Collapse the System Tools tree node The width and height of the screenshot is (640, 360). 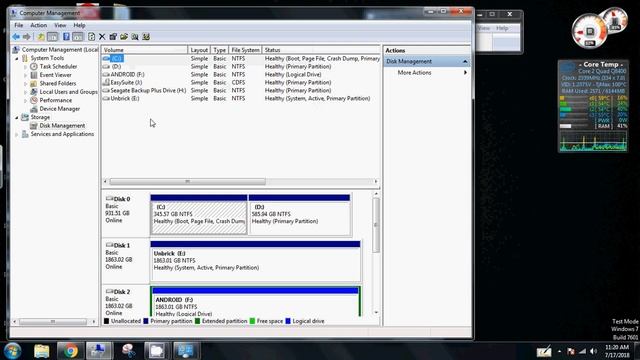pos(17,58)
